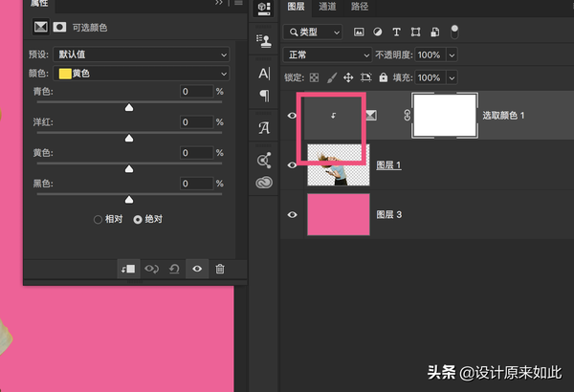
Task: Open the 预设 preset dropdown
Action: (141, 54)
